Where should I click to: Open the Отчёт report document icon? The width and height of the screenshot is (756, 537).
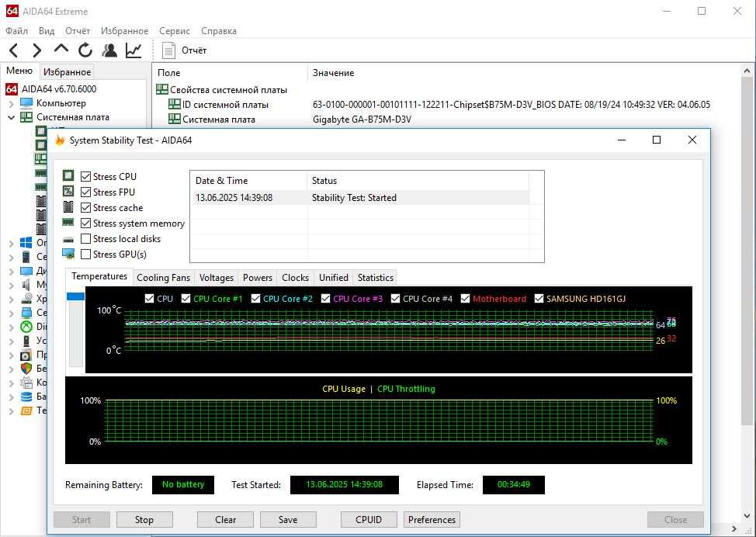coord(168,50)
